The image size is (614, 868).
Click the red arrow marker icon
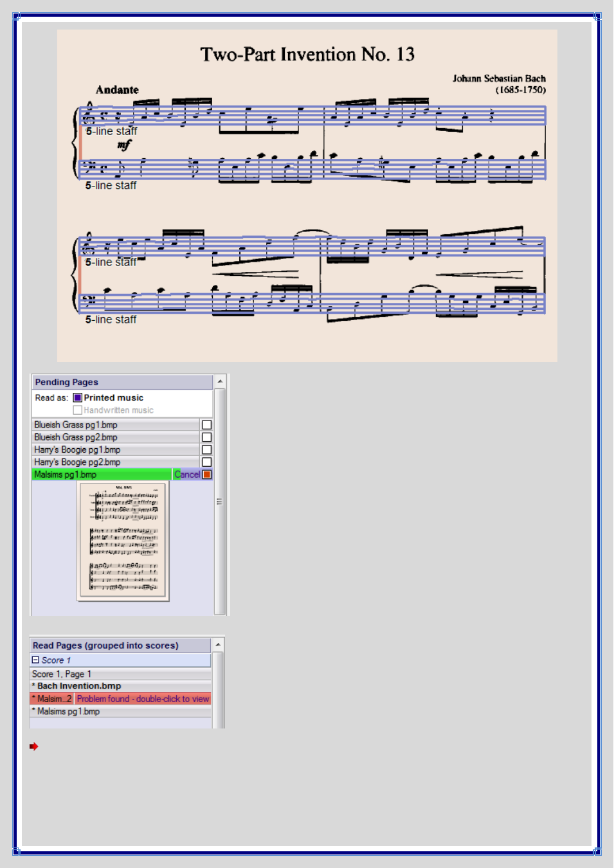[x=34, y=746]
